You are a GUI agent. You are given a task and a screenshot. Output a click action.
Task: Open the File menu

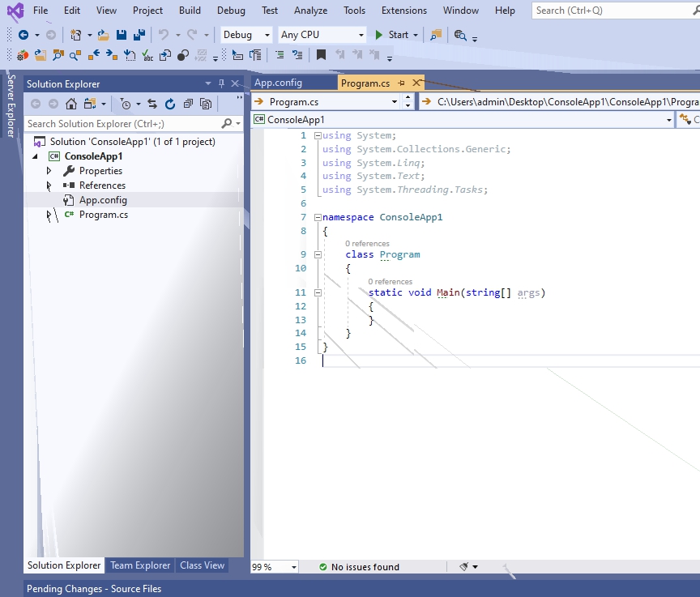tap(41, 11)
